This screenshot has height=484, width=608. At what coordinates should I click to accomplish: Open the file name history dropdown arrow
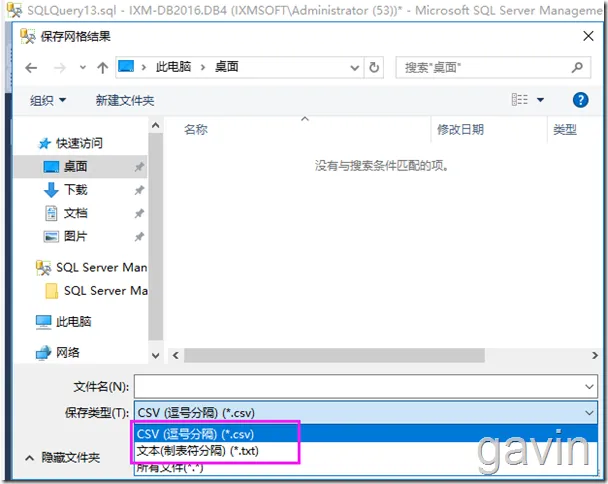(x=589, y=387)
